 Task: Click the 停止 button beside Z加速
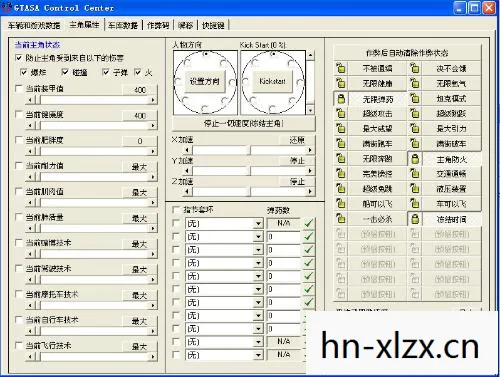297,182
